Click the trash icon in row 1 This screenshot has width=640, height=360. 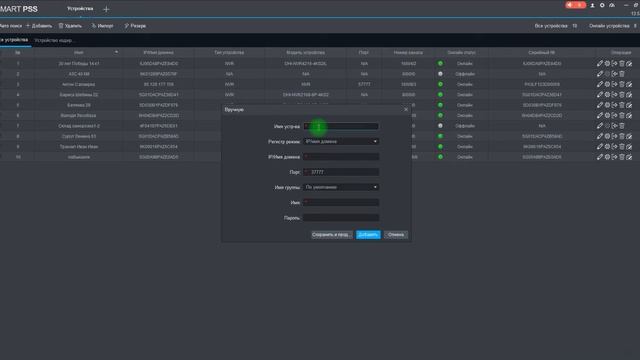click(622, 64)
